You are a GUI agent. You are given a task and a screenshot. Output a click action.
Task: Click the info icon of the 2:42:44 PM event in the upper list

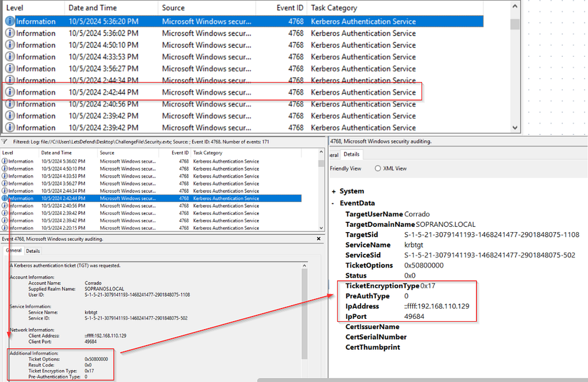[x=10, y=92]
